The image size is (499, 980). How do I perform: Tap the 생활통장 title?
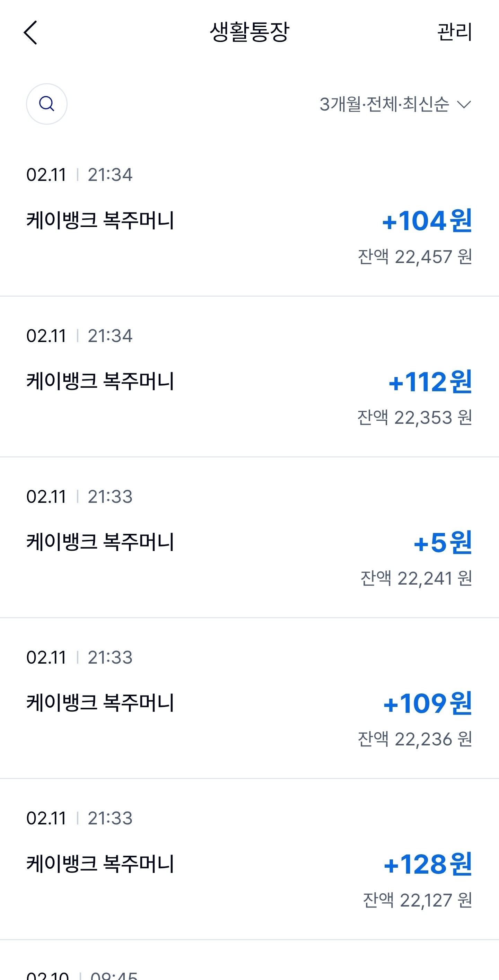coord(249,32)
